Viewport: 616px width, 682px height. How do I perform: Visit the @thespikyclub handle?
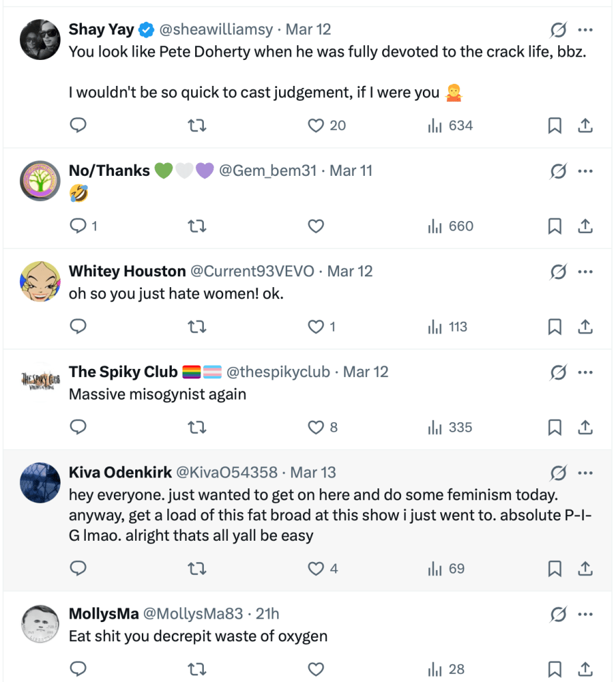pyautogui.click(x=278, y=372)
